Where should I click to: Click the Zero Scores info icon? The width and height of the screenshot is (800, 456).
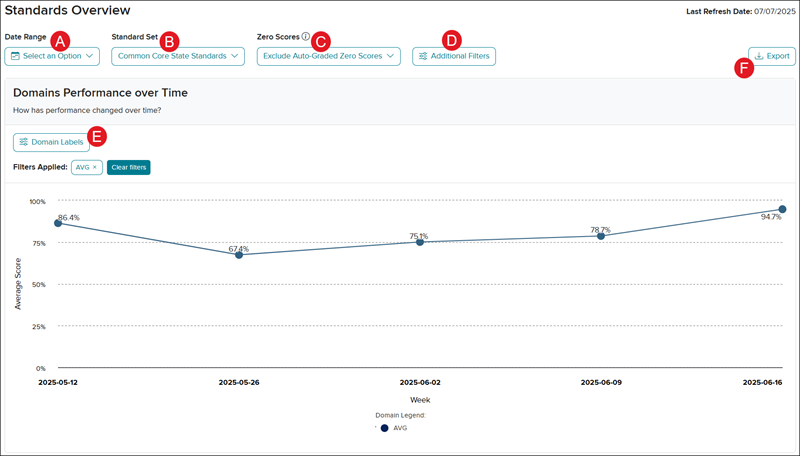tap(306, 36)
